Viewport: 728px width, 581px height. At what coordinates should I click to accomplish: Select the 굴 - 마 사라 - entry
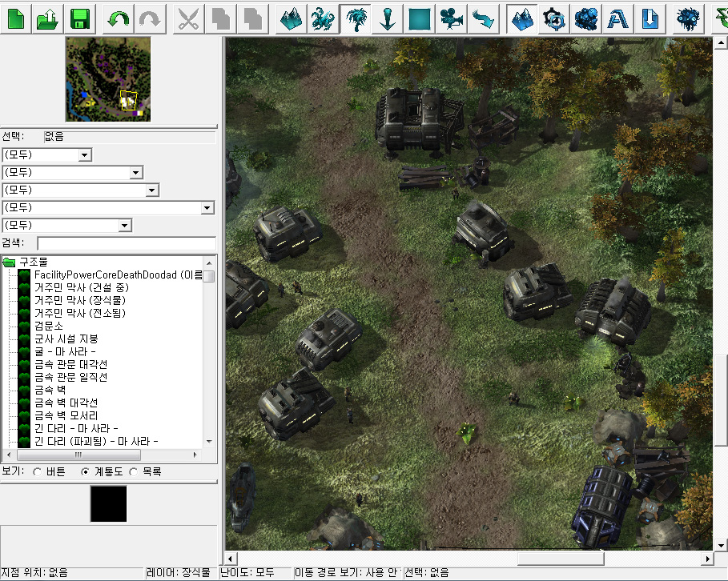(65, 351)
